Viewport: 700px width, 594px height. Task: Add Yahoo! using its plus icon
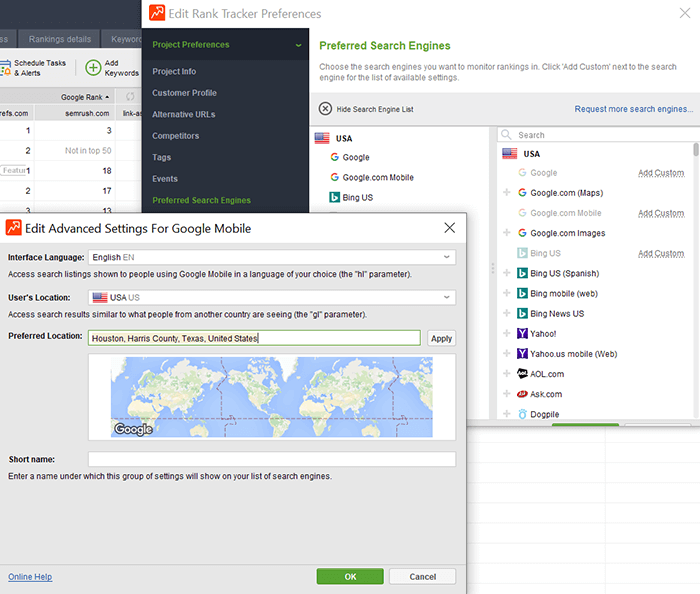point(507,333)
